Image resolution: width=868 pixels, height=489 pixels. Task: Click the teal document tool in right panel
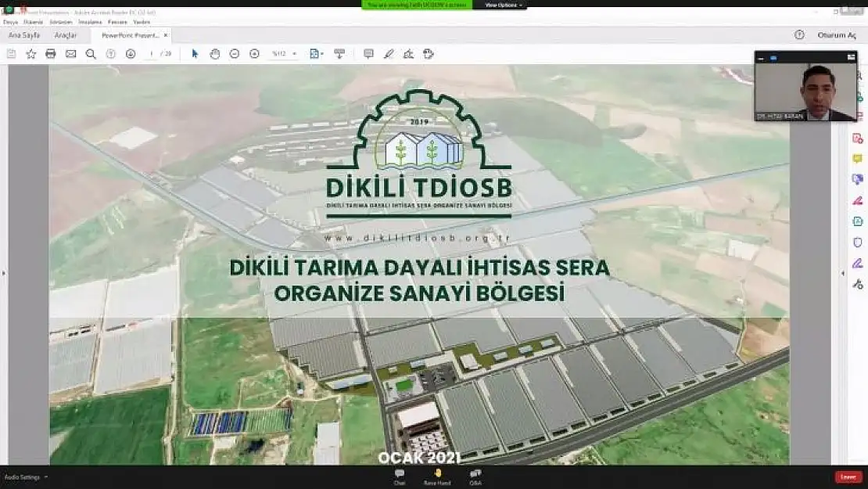(x=858, y=221)
